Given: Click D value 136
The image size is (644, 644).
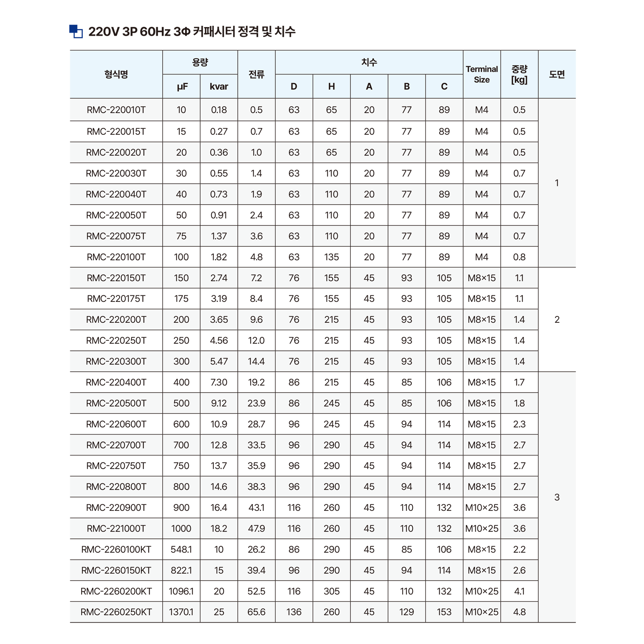Looking at the screenshot, I should point(294,612).
